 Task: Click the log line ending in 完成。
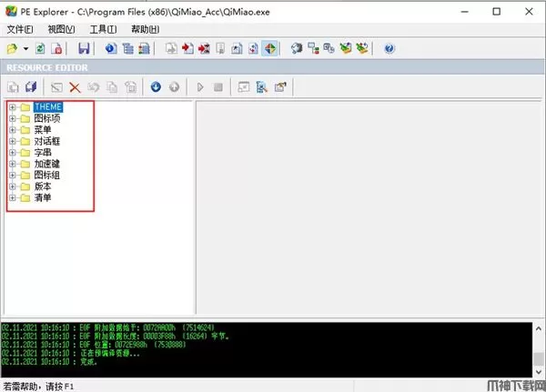click(49, 362)
